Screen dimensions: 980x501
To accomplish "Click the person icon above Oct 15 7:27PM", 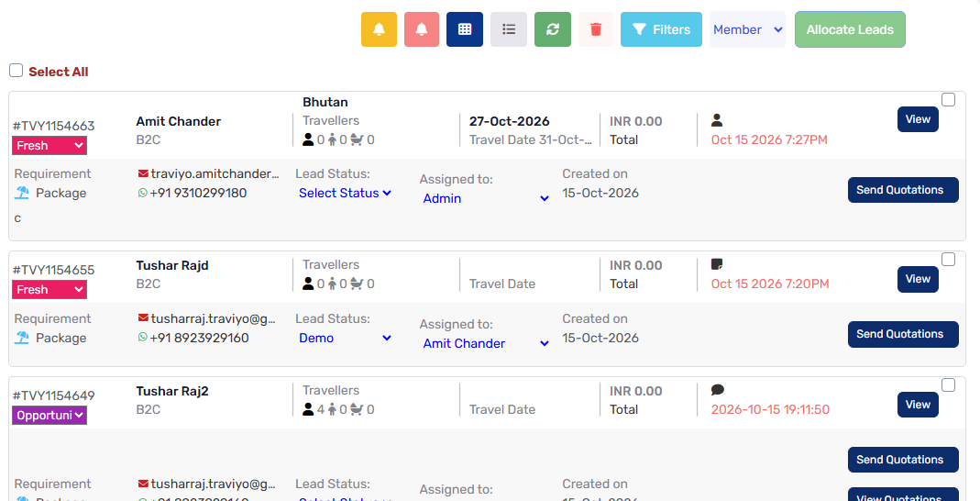I will [x=717, y=120].
